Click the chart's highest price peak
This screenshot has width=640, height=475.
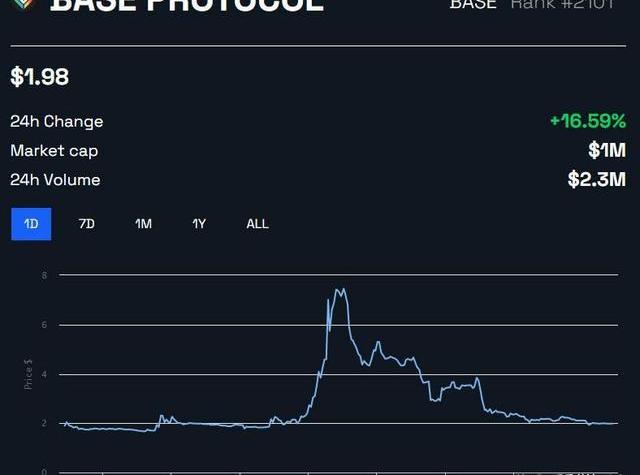pos(340,290)
